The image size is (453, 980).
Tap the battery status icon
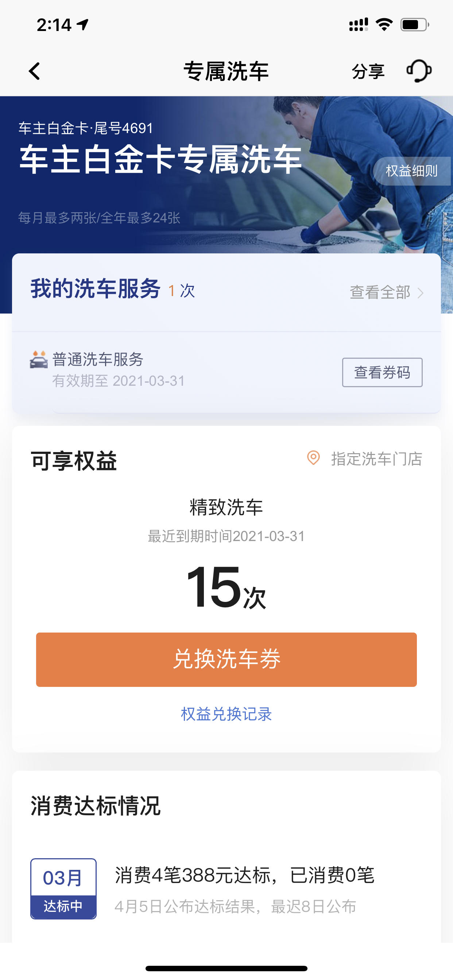pyautogui.click(x=415, y=25)
